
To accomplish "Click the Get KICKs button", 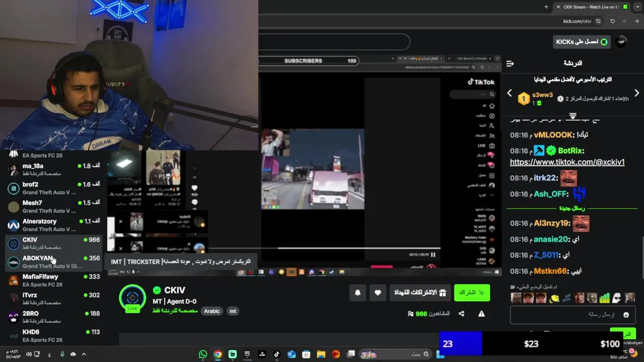I will pyautogui.click(x=582, y=42).
